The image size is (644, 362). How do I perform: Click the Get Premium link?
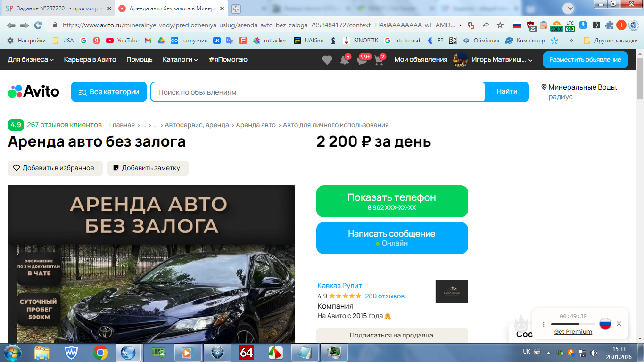pos(573,332)
